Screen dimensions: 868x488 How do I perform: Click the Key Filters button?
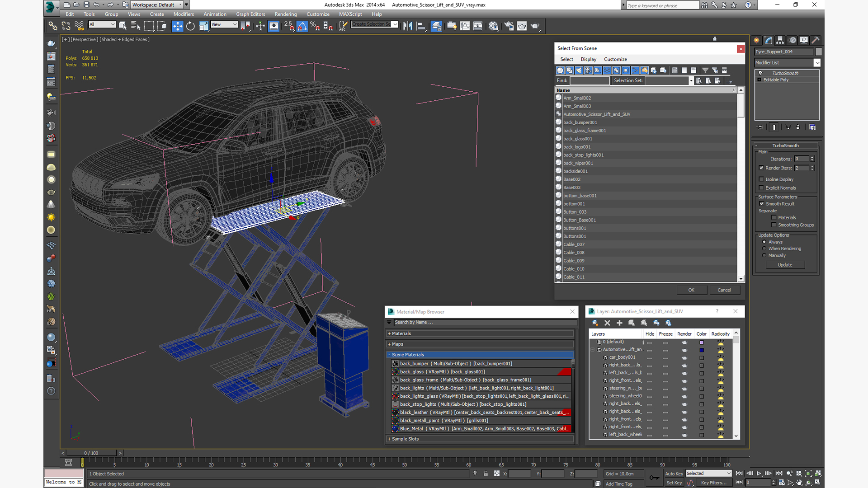714,483
